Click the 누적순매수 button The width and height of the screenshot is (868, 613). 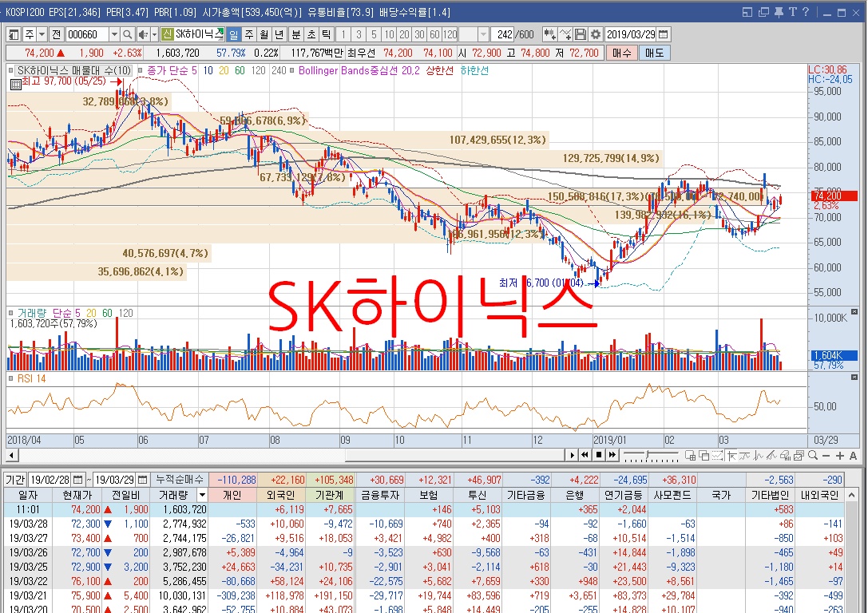point(180,480)
